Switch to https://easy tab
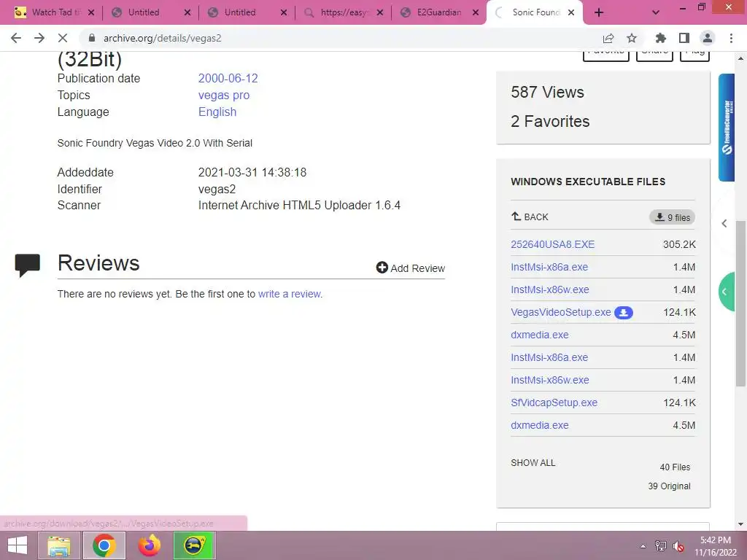747x560 pixels. tap(344, 12)
